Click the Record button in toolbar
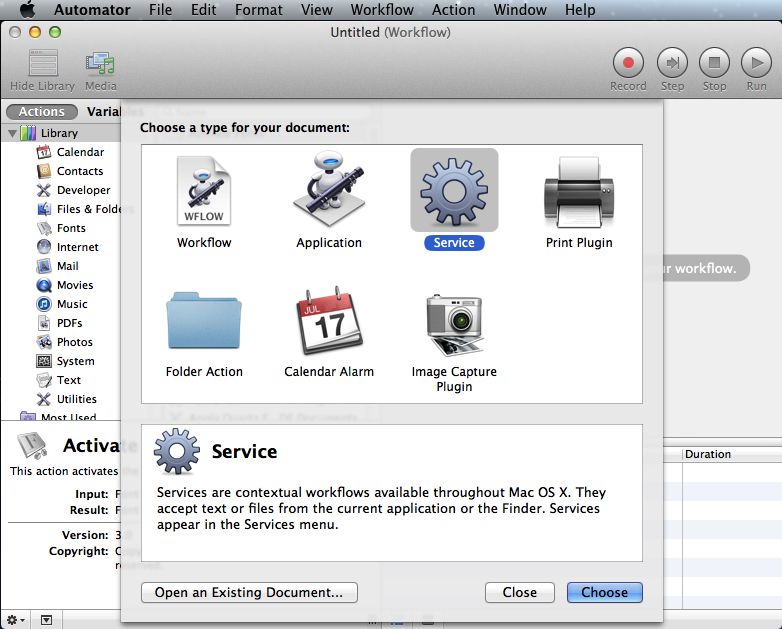 coord(628,63)
